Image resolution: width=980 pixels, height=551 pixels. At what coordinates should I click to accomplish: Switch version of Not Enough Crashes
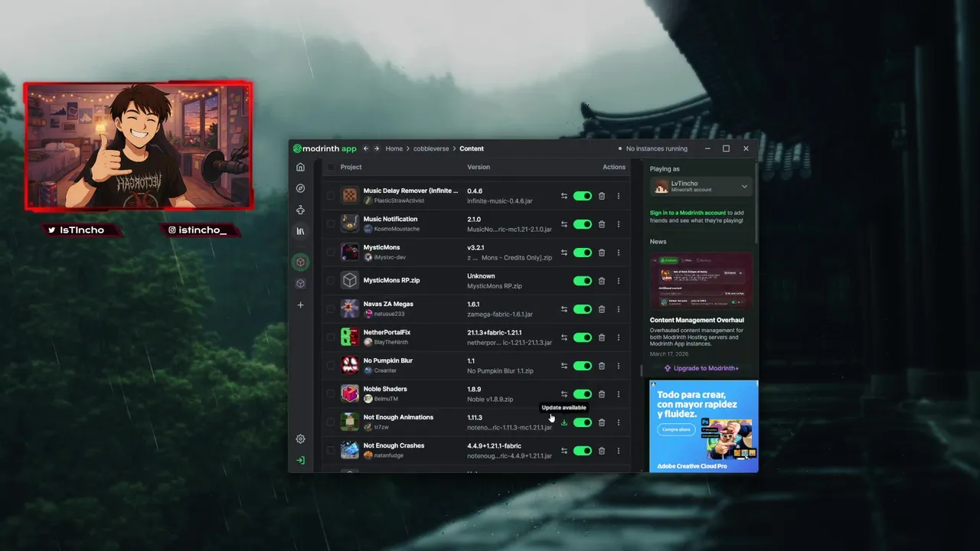pos(564,451)
